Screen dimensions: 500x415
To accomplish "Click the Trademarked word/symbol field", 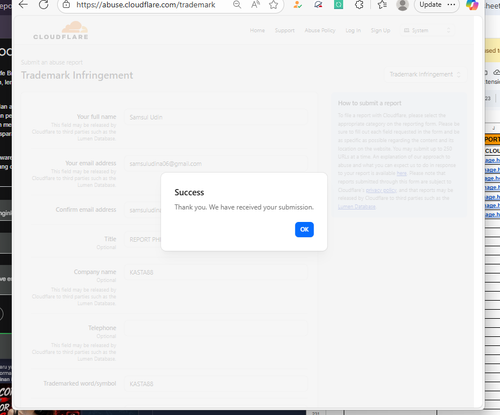I will pos(216,384).
